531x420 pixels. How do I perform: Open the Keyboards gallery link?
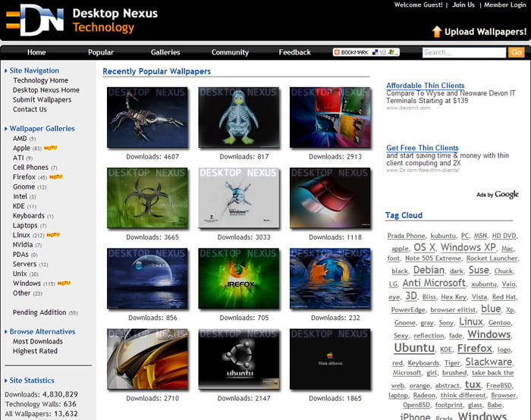(x=29, y=216)
